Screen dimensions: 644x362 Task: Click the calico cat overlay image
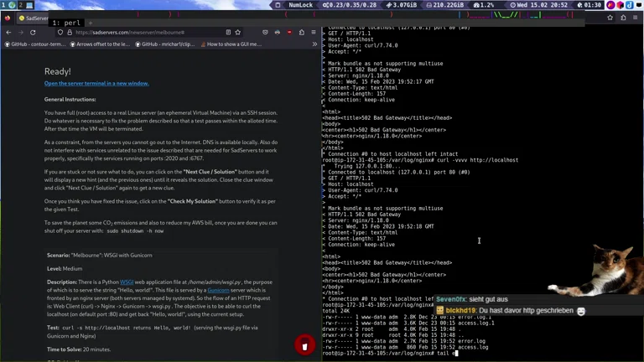[x=596, y=270]
